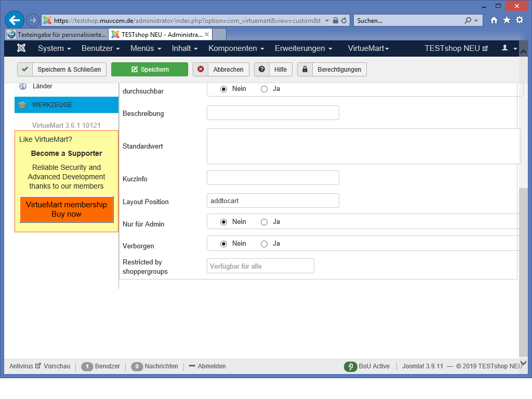The image size is (532, 399).
Task: Expand the Erweiterungen dropdown menu
Action: tap(303, 48)
